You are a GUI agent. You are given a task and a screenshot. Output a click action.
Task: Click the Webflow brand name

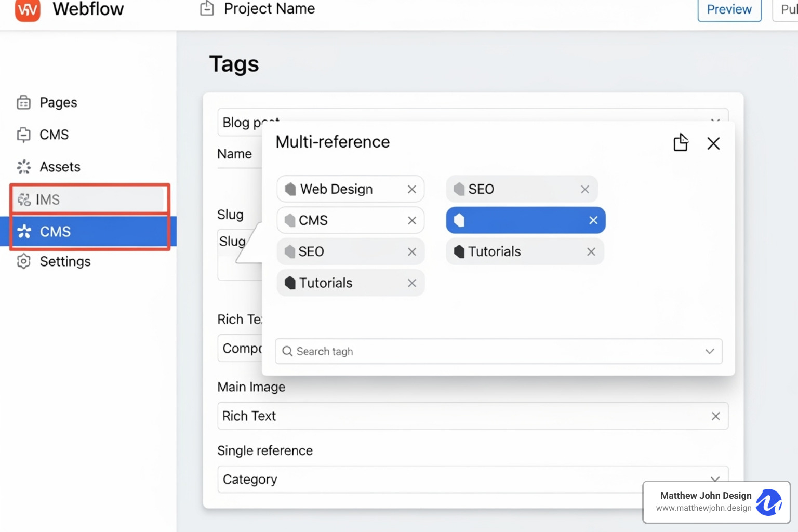coord(88,9)
